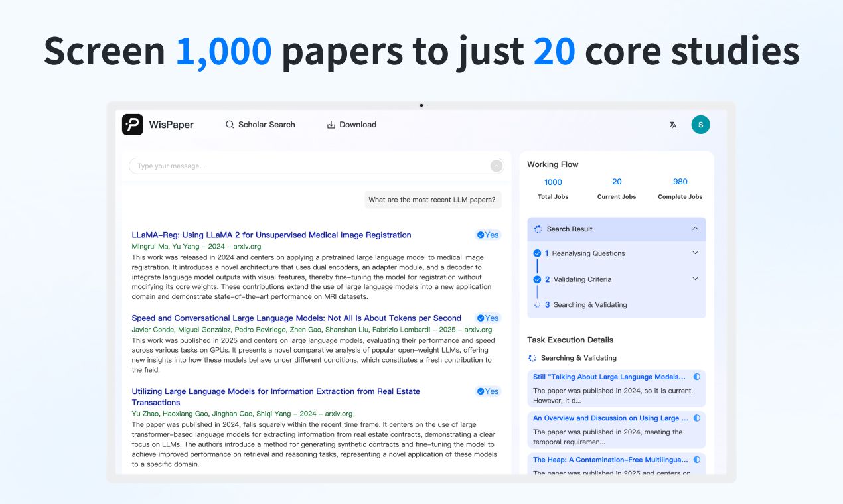Image resolution: width=843 pixels, height=504 pixels.
Task: Click status icon on 'An Overview and Discussion' task
Action: 696,418
